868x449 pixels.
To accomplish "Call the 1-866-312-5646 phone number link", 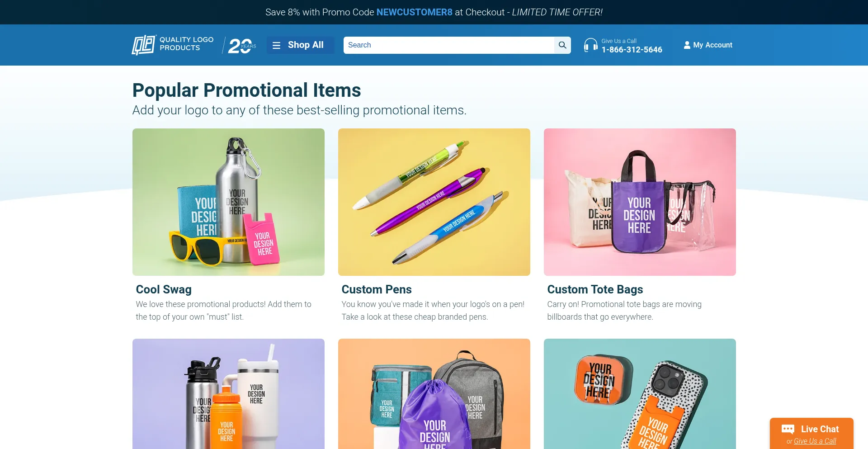I will pyautogui.click(x=632, y=50).
